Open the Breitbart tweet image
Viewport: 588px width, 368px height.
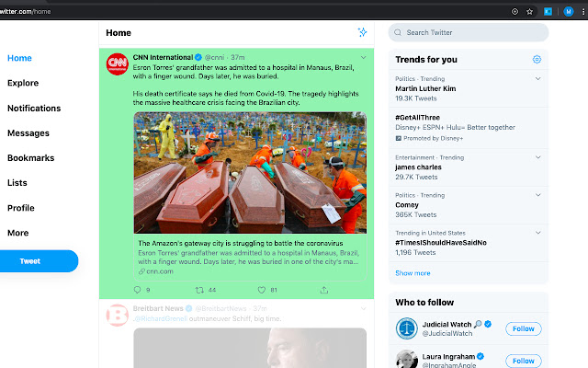pyautogui.click(x=250, y=348)
